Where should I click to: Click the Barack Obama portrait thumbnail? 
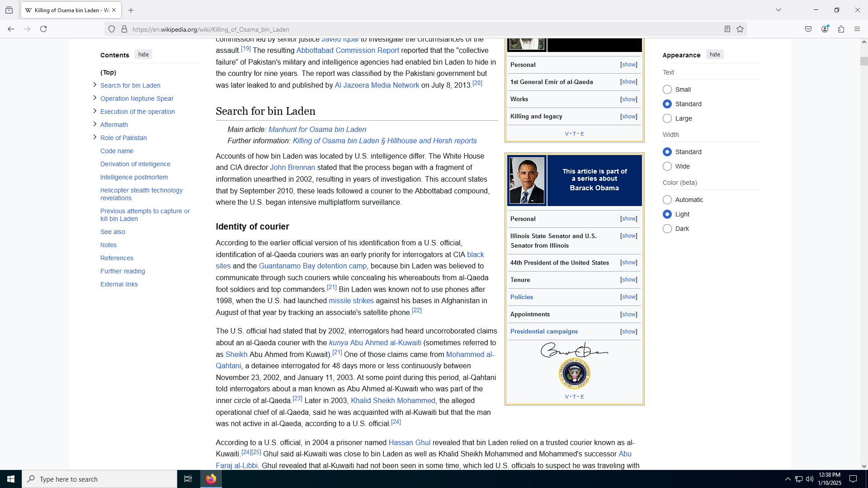click(x=527, y=180)
